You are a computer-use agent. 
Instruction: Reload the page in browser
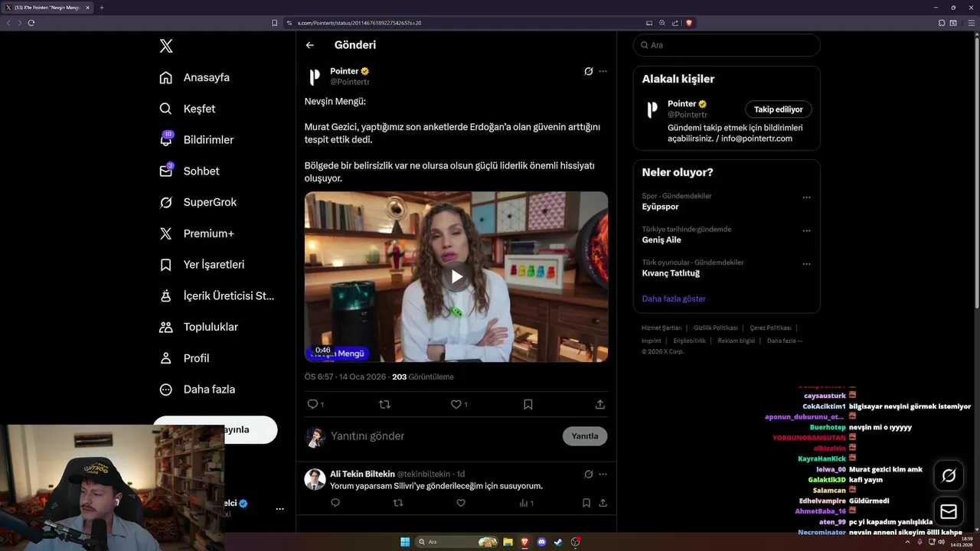pos(31,23)
